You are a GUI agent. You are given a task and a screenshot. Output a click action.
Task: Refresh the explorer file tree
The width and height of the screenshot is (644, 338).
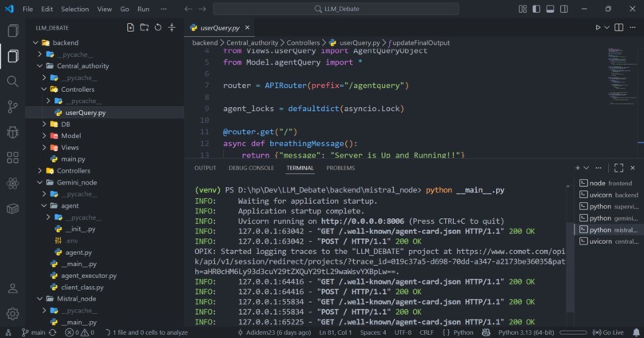coord(158,27)
